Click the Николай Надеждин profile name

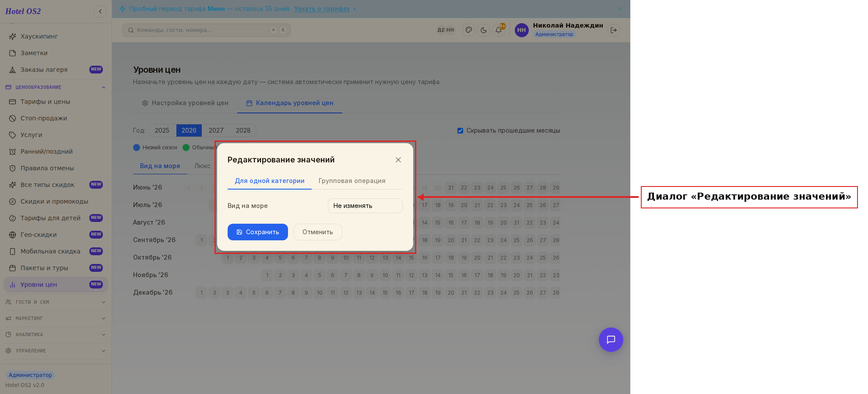(568, 25)
